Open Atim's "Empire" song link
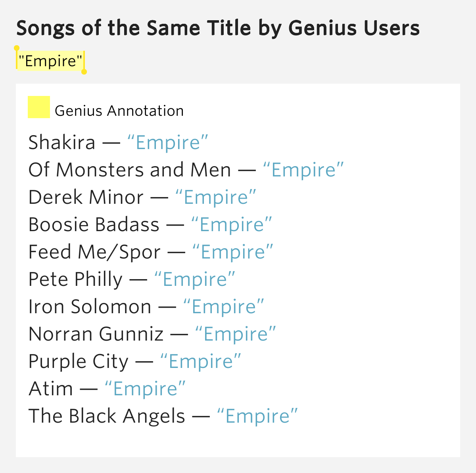476x473 pixels. click(145, 389)
